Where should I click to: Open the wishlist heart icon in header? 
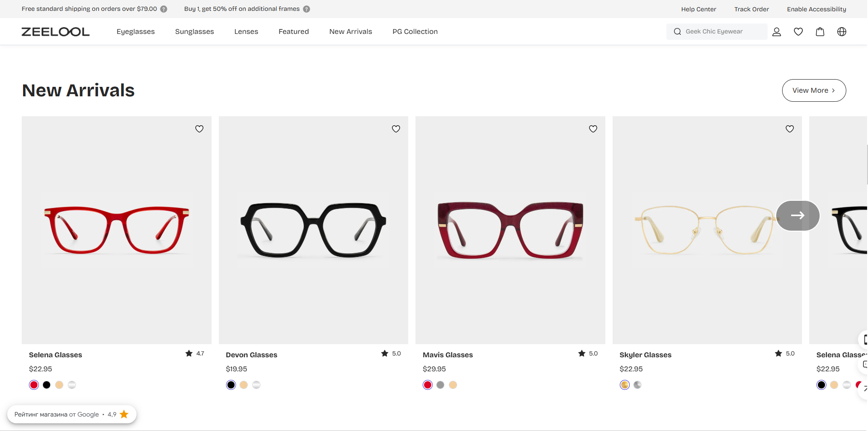pyautogui.click(x=798, y=32)
